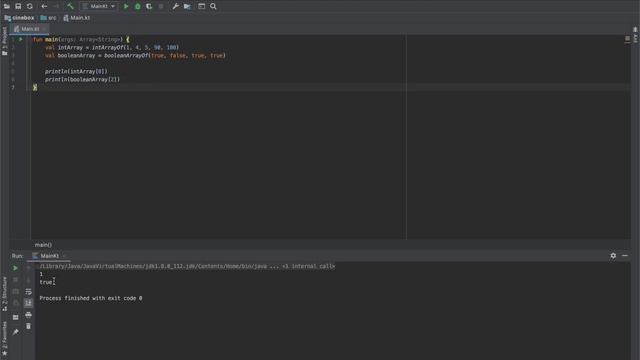This screenshot has height=360, width=640.
Task: Click Stop square in Run panel
Action: (15, 280)
